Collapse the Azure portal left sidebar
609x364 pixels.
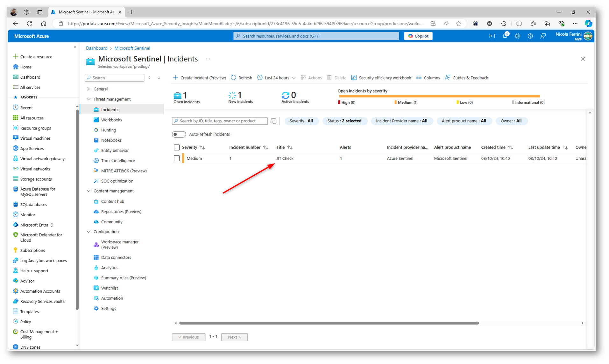75,47
